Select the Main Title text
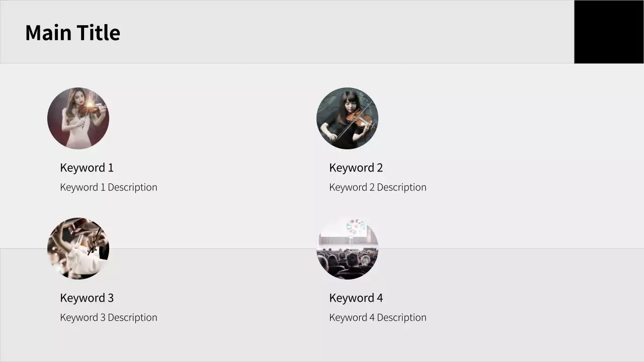Viewport: 644px width, 362px height. (x=72, y=33)
